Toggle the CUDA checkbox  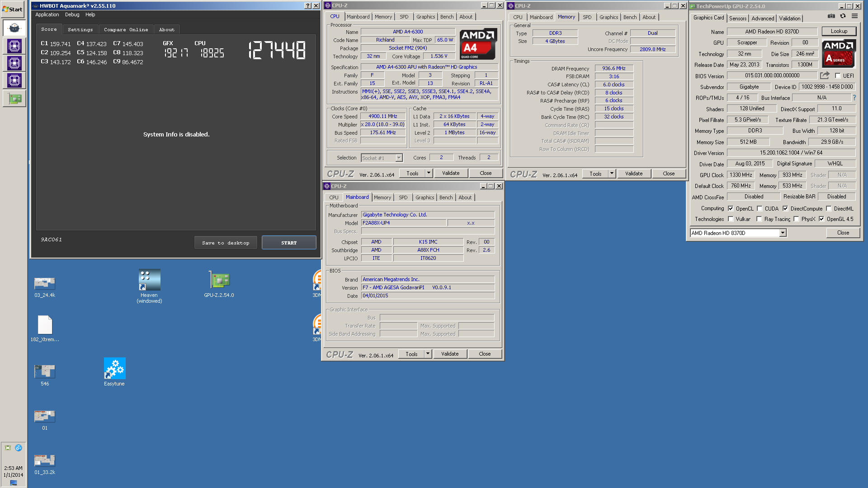click(759, 209)
